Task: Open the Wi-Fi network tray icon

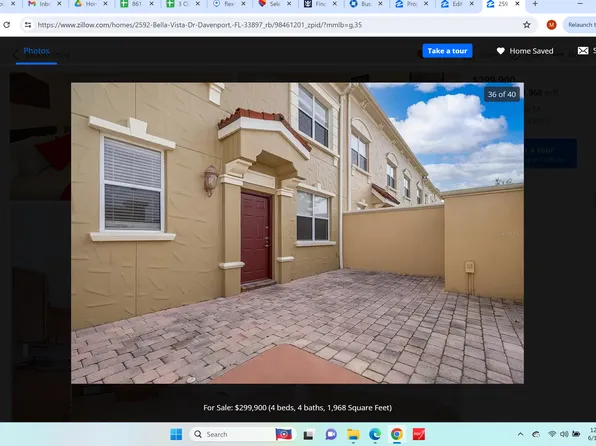Action: point(552,434)
